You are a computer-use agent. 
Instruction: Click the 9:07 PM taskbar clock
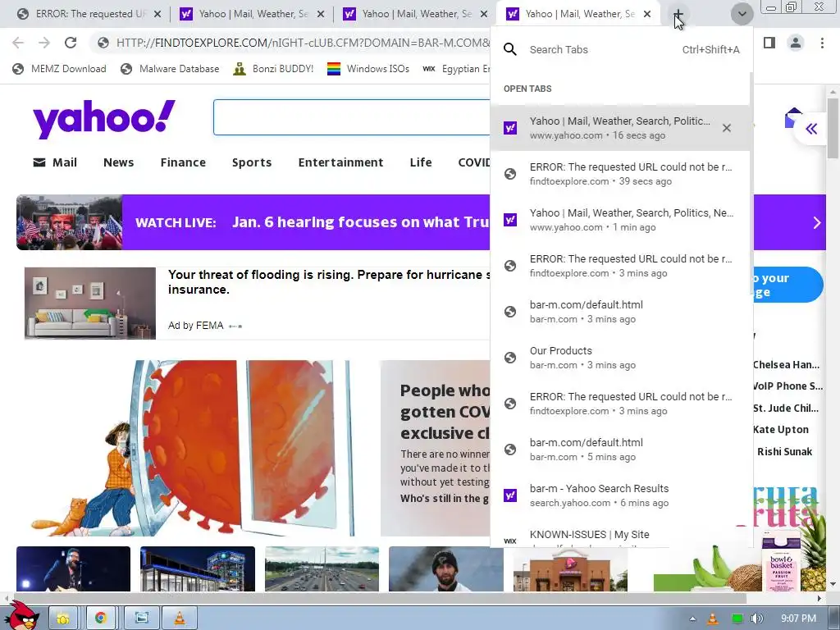click(x=798, y=619)
